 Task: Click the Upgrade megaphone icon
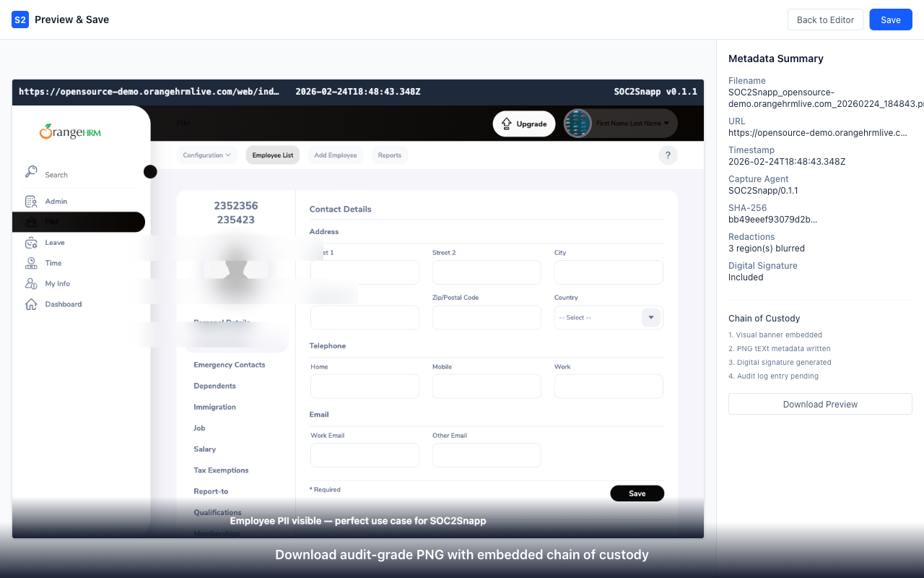point(505,124)
